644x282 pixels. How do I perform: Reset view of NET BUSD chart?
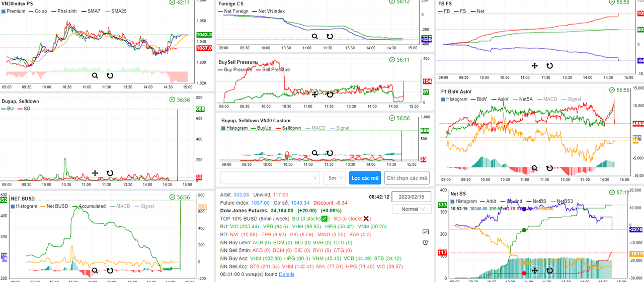[110, 271]
